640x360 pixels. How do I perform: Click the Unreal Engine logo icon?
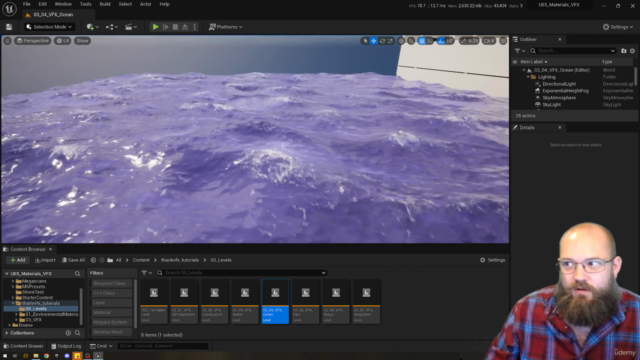click(9, 9)
